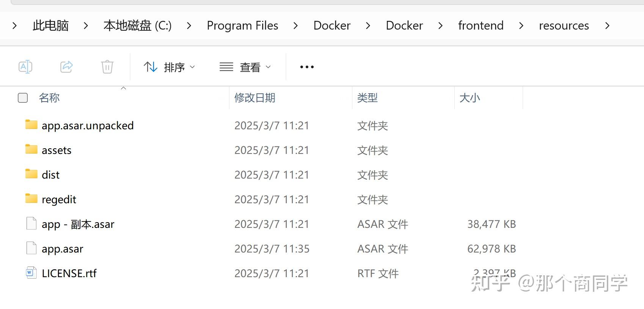This screenshot has height=309, width=644.
Task: Select the app.asar file icon
Action: point(31,248)
